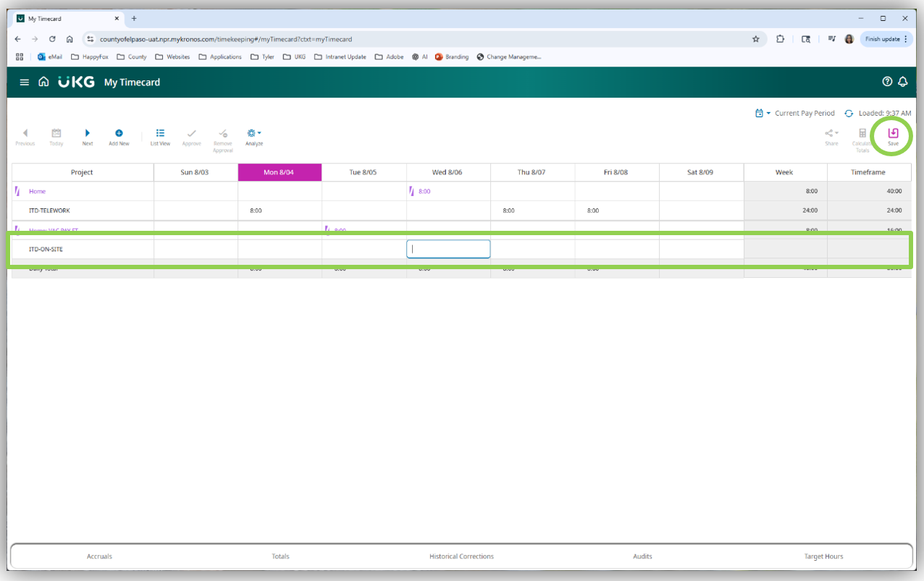Close the My Timecard browser tab
This screenshot has height=581, width=924.
[x=118, y=19]
